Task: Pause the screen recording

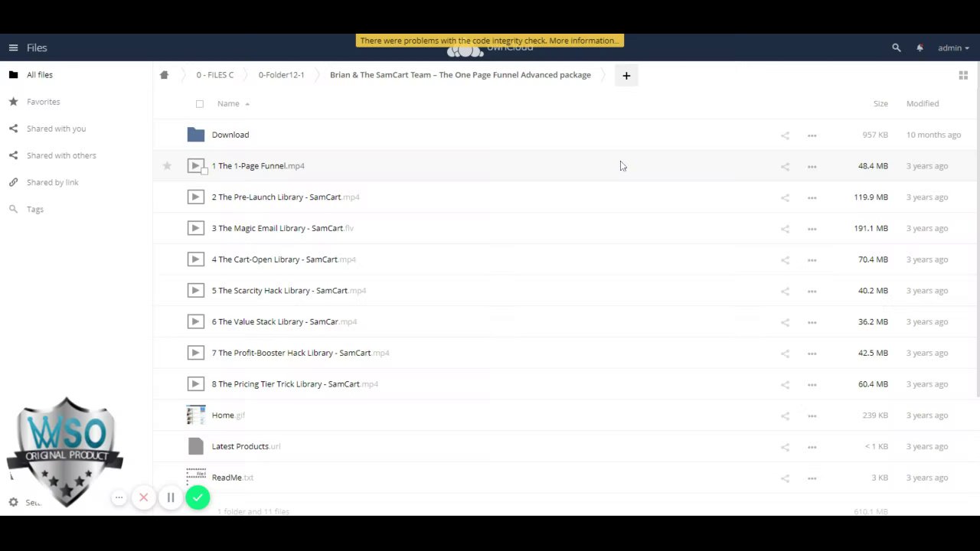Action: [x=171, y=497]
